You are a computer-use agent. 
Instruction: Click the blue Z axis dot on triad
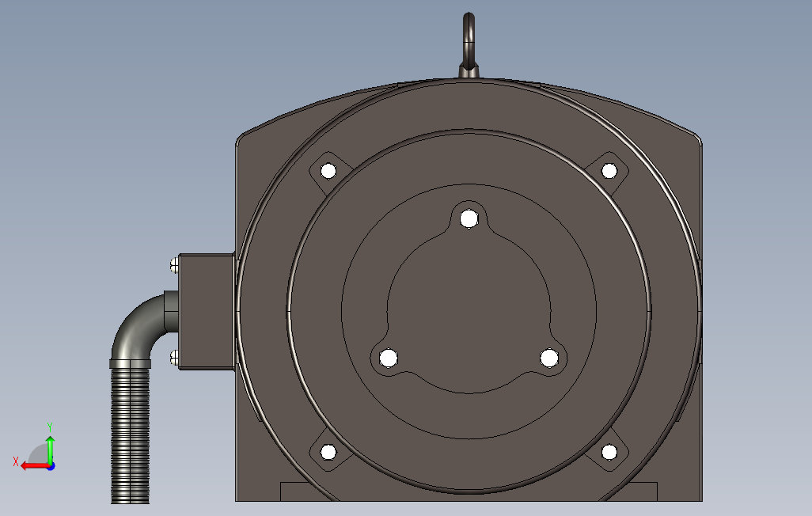pos(51,467)
